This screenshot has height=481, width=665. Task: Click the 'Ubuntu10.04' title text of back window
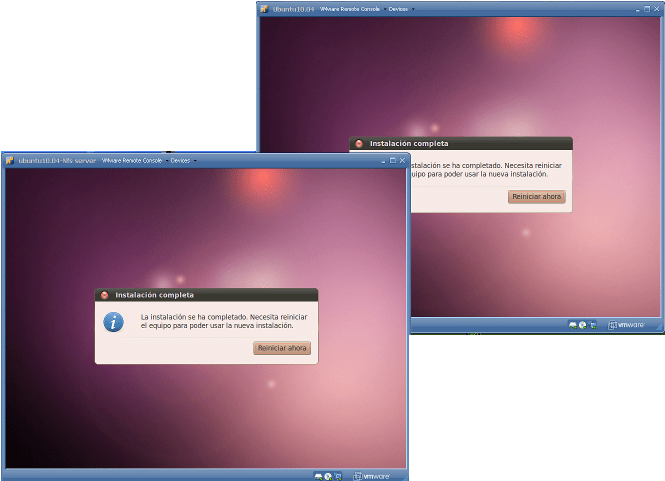pyautogui.click(x=293, y=9)
